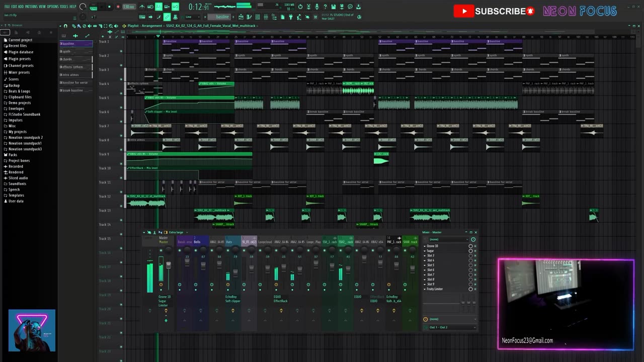Select the Bells mixer track label
This screenshot has height=362, width=644.
(x=197, y=241)
